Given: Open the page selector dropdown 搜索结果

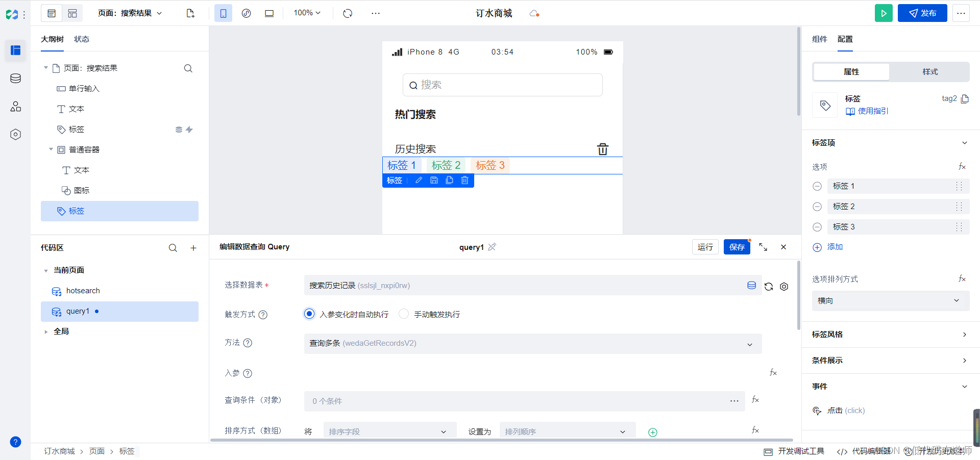Looking at the screenshot, I should (x=130, y=13).
